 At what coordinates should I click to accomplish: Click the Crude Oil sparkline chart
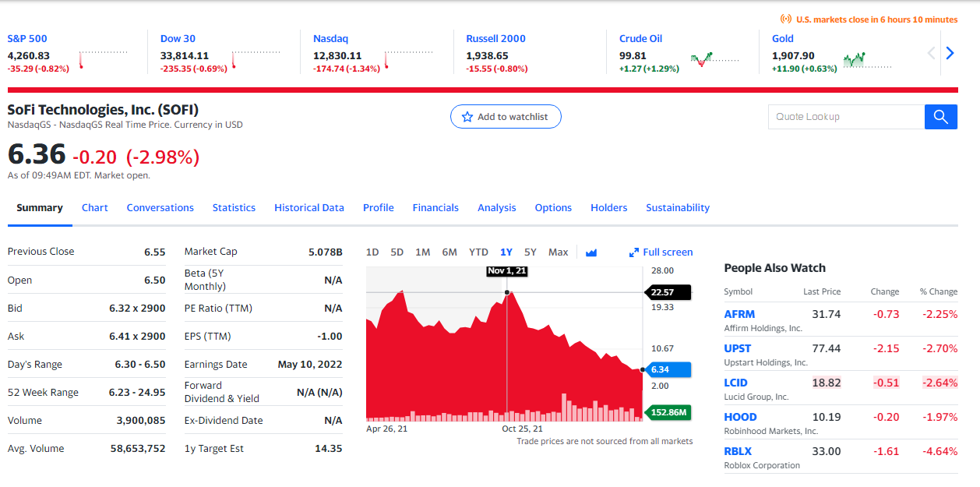(x=714, y=59)
